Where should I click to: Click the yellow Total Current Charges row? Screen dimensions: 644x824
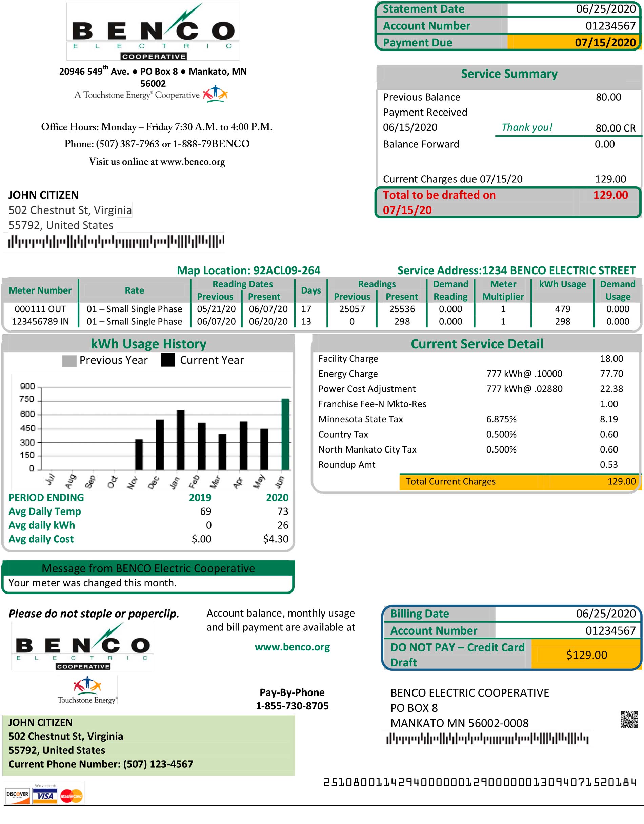click(x=520, y=481)
